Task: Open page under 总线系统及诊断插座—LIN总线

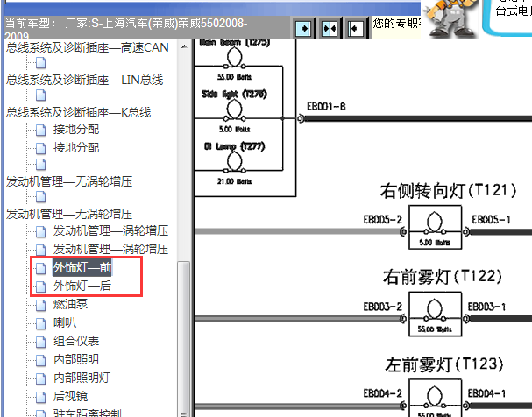Action: tap(41, 95)
